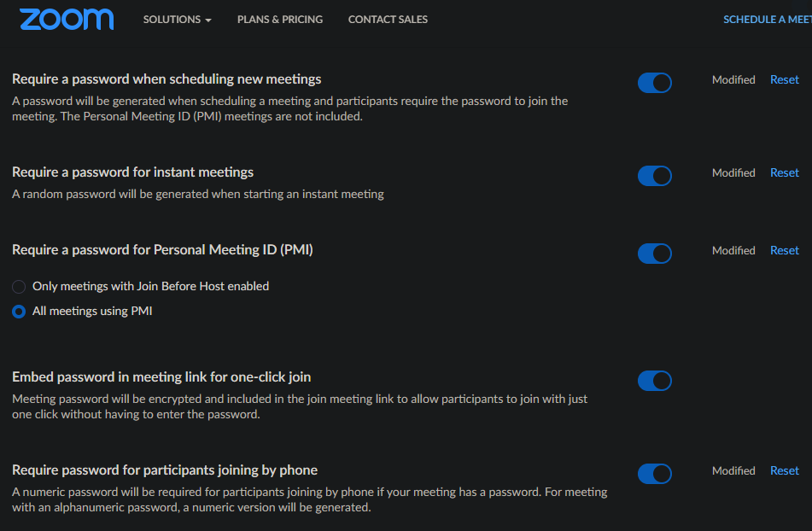Toggle password for Personal Meeting ID
The image size is (812, 531).
(x=655, y=254)
